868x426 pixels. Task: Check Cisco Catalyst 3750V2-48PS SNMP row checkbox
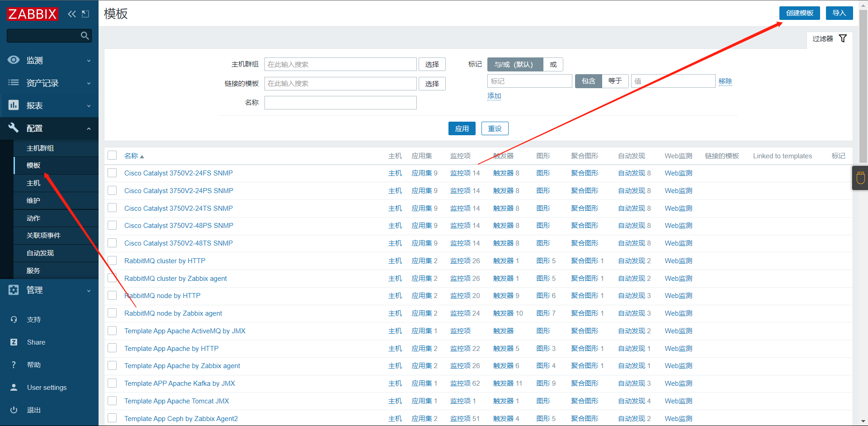pos(112,225)
